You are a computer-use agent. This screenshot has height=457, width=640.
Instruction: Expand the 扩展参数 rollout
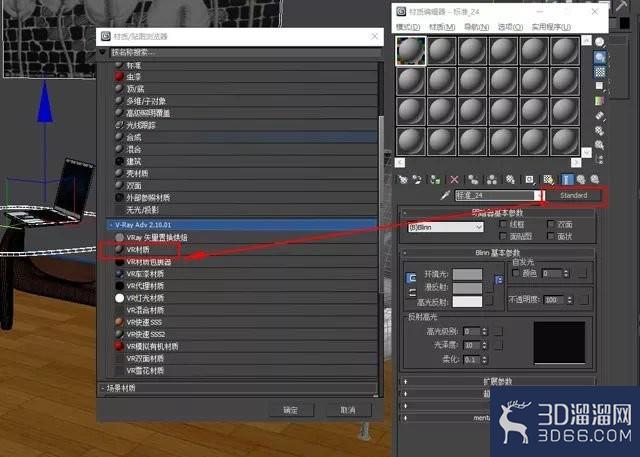pyautogui.click(x=497, y=382)
